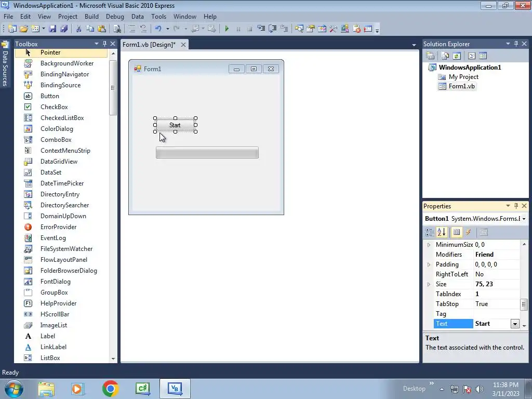Viewport: 532px width, 399px height.
Task: Pin or auto-hide the Toolbox panel
Action: [104, 44]
